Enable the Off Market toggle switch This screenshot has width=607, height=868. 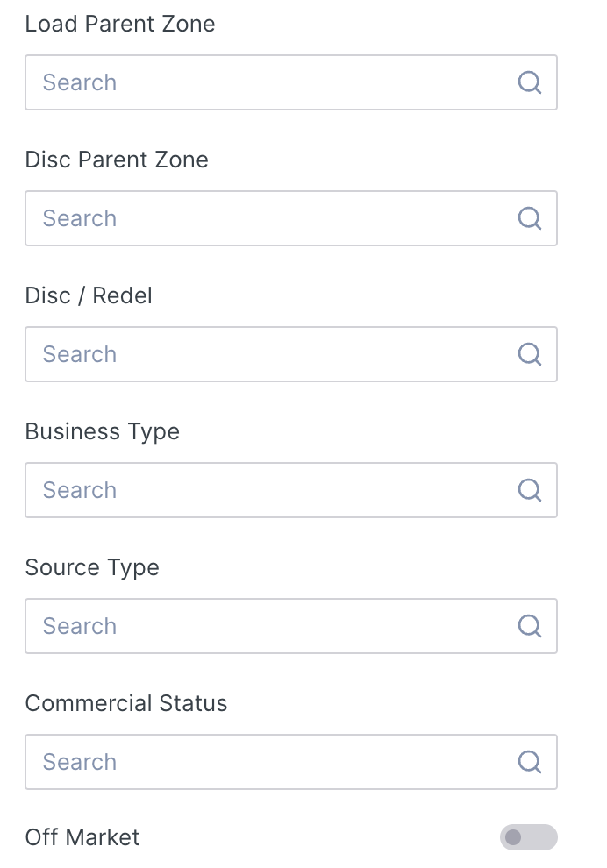pyautogui.click(x=528, y=837)
